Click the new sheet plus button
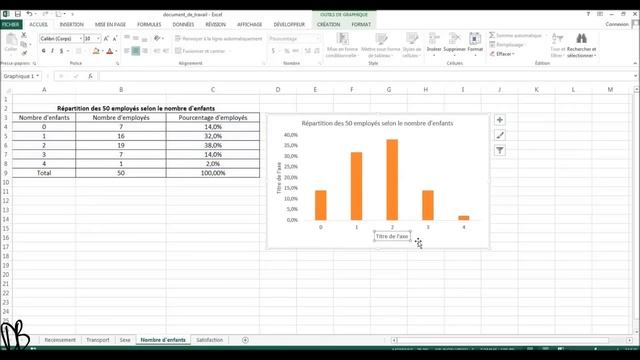640x360 pixels. coord(245,340)
